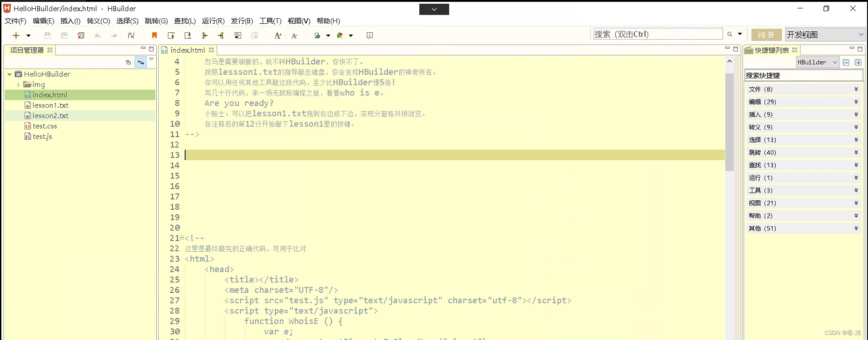Click the 问答 button
868x340 pixels.
[766, 35]
